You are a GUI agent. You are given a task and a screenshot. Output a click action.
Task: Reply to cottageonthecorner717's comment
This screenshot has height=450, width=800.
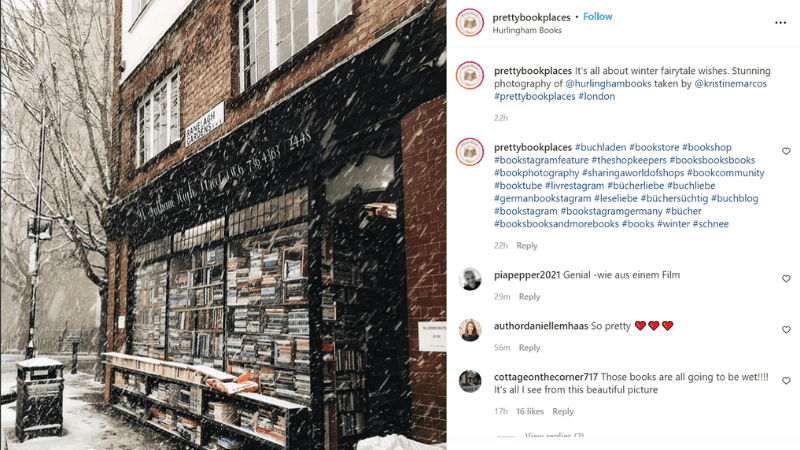563,411
